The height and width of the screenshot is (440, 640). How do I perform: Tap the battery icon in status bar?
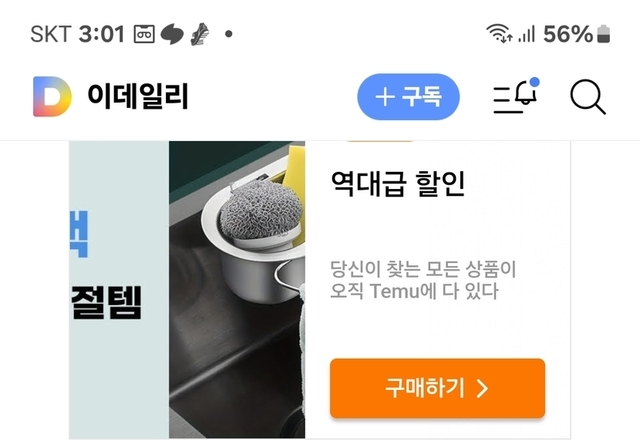tap(603, 34)
